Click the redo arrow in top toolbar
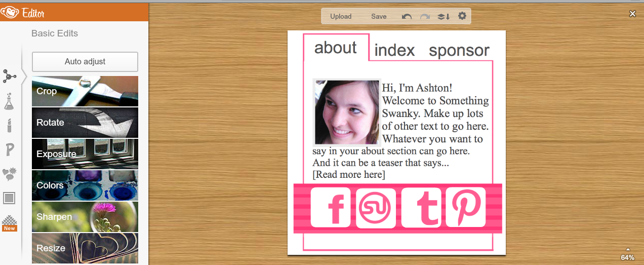 point(425,17)
